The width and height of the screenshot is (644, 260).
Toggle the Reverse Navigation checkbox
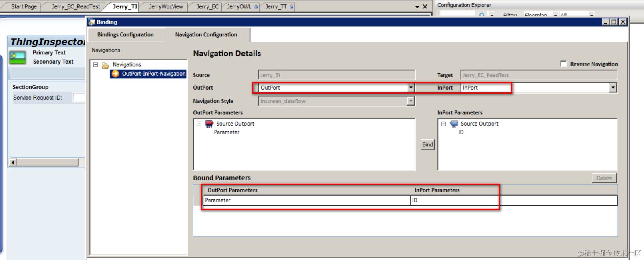point(563,64)
